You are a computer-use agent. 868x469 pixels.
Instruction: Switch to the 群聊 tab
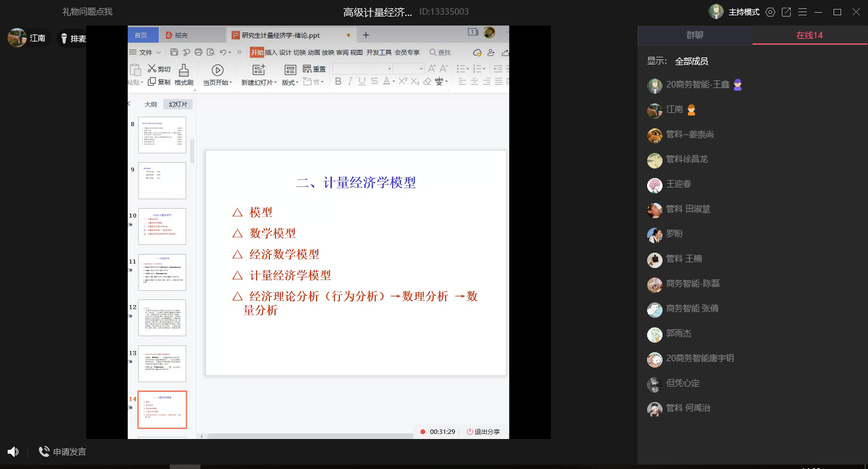click(x=694, y=36)
